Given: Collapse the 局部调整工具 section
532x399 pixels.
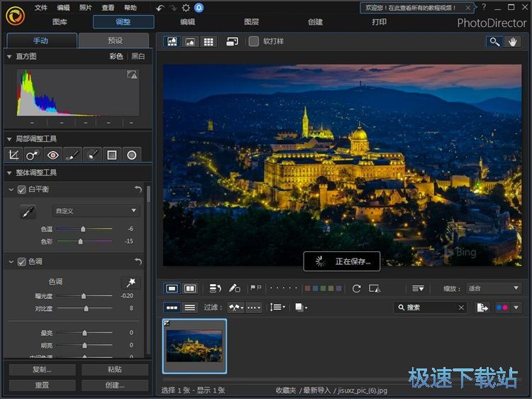Looking at the screenshot, I should [x=9, y=139].
